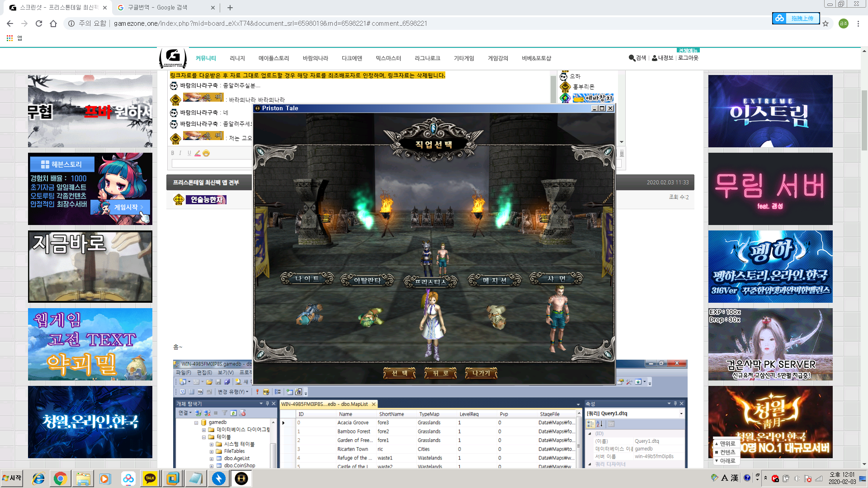This screenshot has height=488, width=868.
Task: Expand the dbo.AgeList table node
Action: (212, 459)
